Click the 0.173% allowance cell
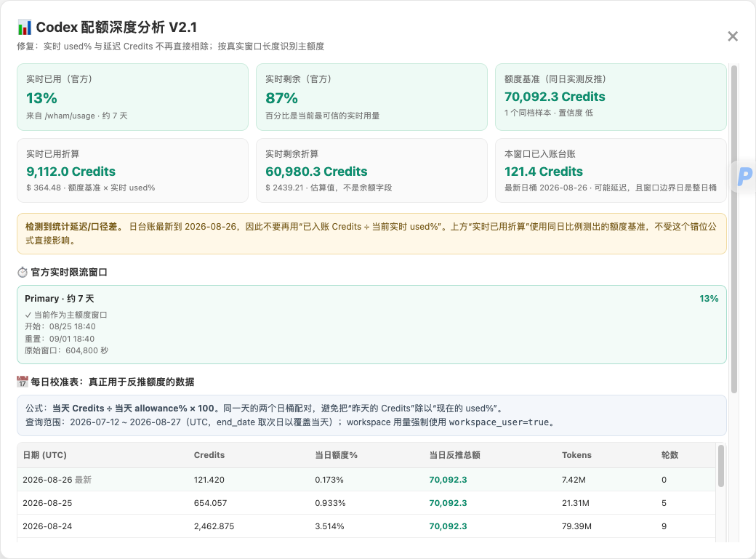The width and height of the screenshot is (756, 559). point(329,480)
